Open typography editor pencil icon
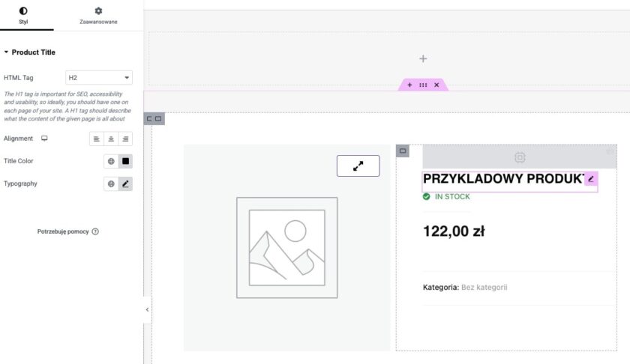The image size is (630, 364). coord(125,183)
